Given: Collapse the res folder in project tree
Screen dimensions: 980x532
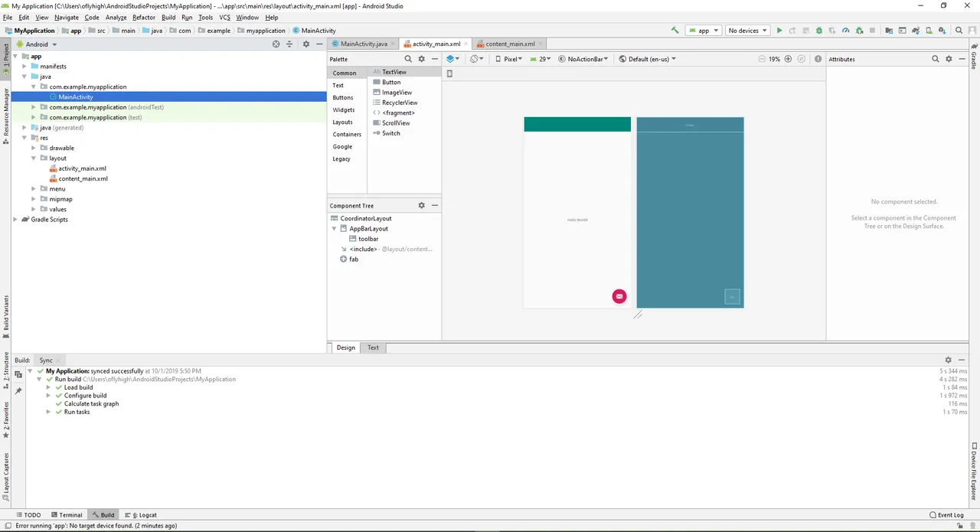Looking at the screenshot, I should (x=24, y=138).
